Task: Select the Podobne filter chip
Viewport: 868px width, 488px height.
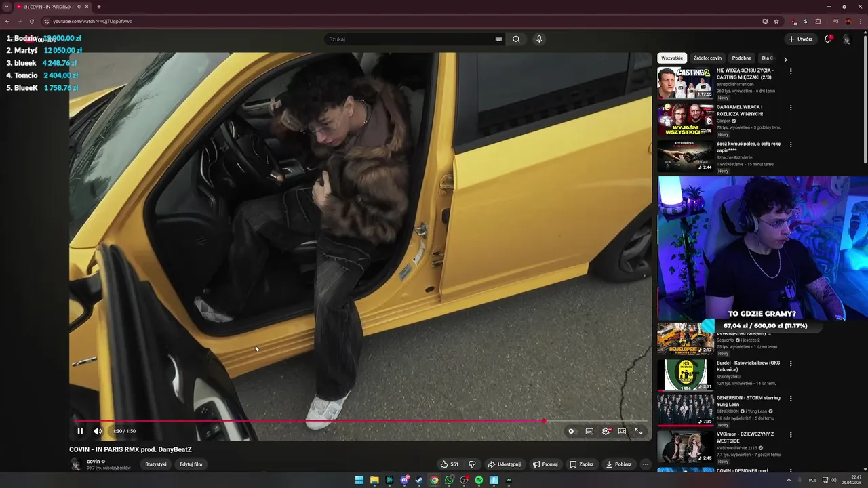Action: click(x=742, y=58)
